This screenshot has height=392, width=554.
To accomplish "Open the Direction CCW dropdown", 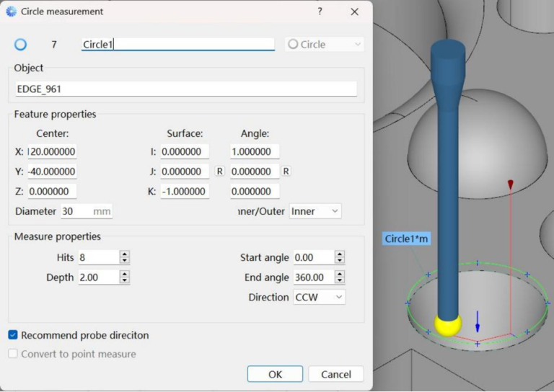I will click(319, 298).
